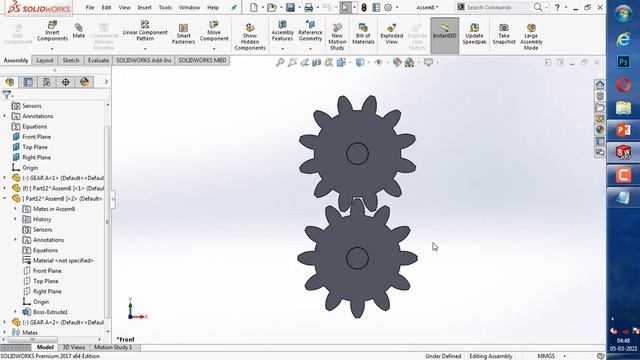Click the Select cursor tool

pyautogui.click(x=345, y=7)
